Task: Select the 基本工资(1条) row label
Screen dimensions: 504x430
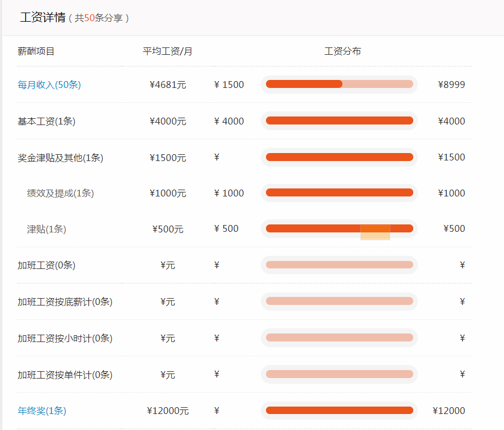Action: click(46, 121)
